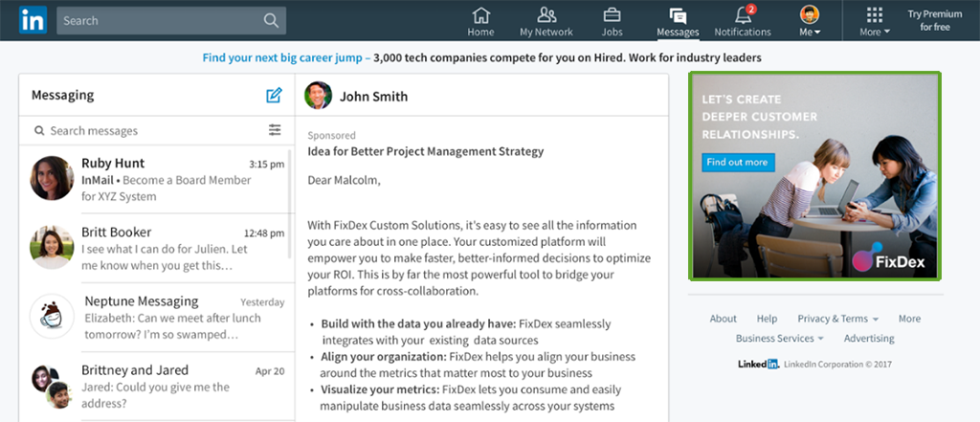Open message filter settings icon
Screen dimensions: 980x422
point(275,130)
